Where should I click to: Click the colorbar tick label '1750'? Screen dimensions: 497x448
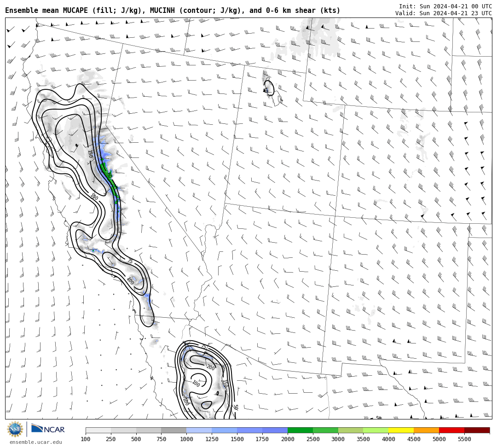[x=262, y=439]
